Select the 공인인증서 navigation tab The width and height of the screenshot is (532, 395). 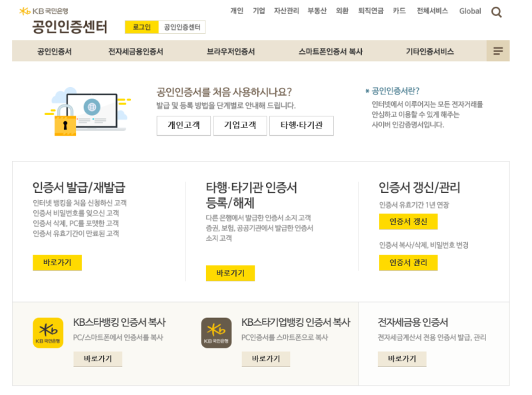[x=55, y=52]
